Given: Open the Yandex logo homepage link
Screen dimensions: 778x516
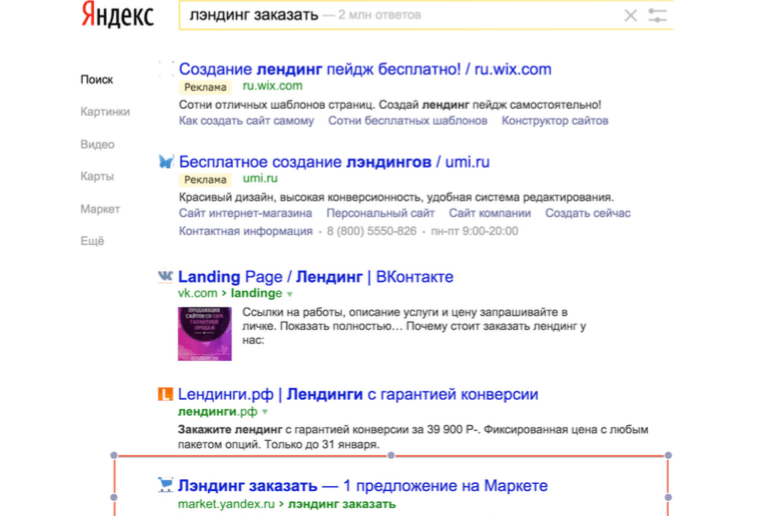Looking at the screenshot, I should 118,15.
